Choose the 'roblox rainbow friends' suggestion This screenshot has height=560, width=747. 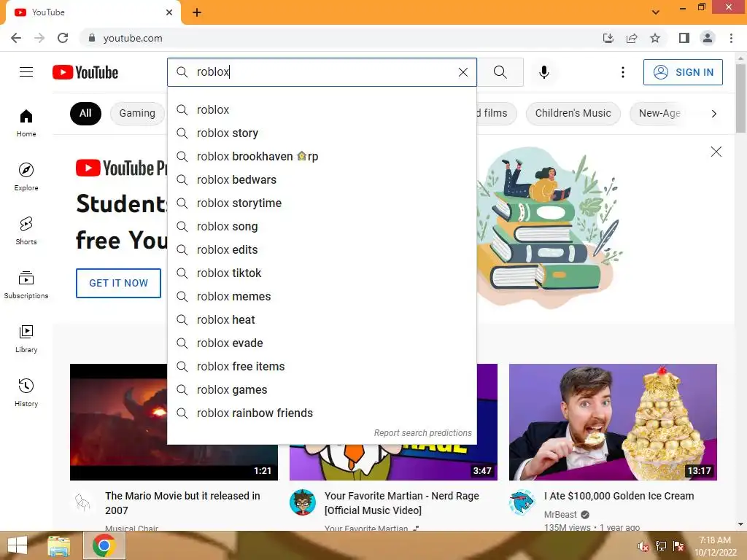[322, 413]
